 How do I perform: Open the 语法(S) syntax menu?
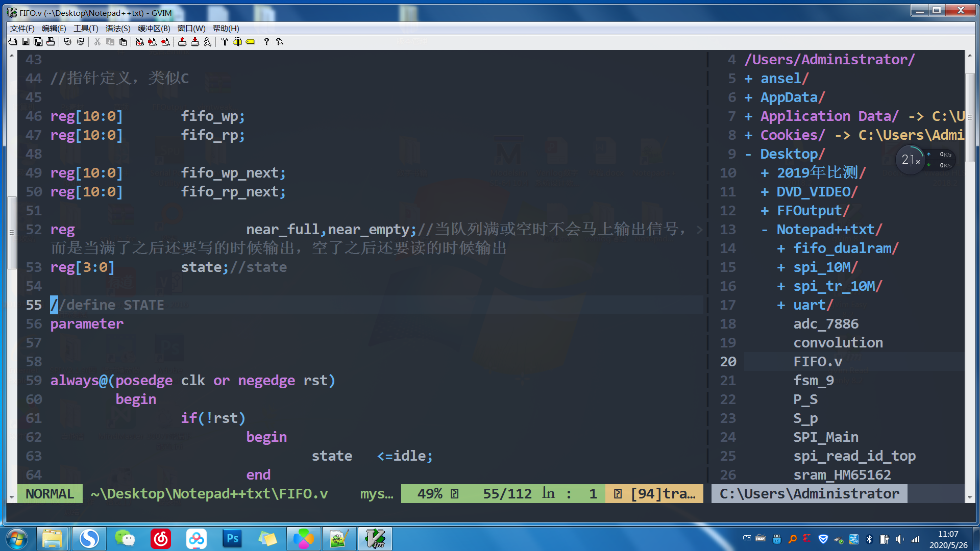(x=118, y=29)
